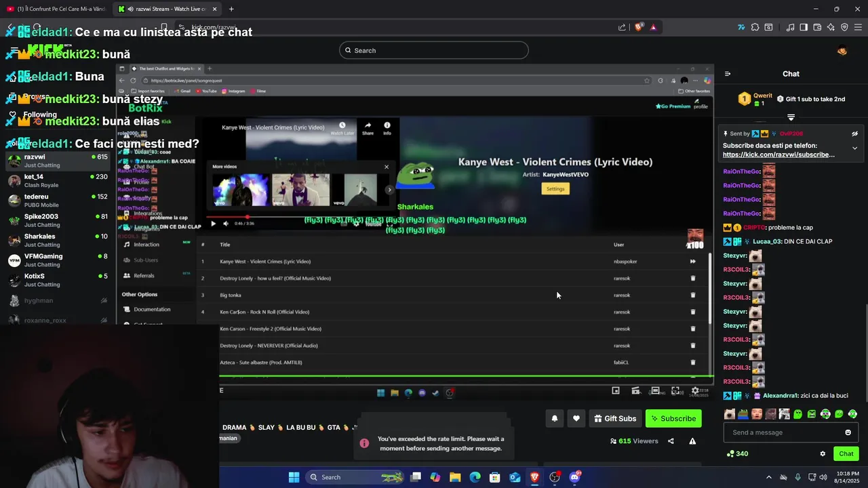Screen dimensions: 868x488
Task: Play the YouTube video in stream
Action: click(x=213, y=224)
